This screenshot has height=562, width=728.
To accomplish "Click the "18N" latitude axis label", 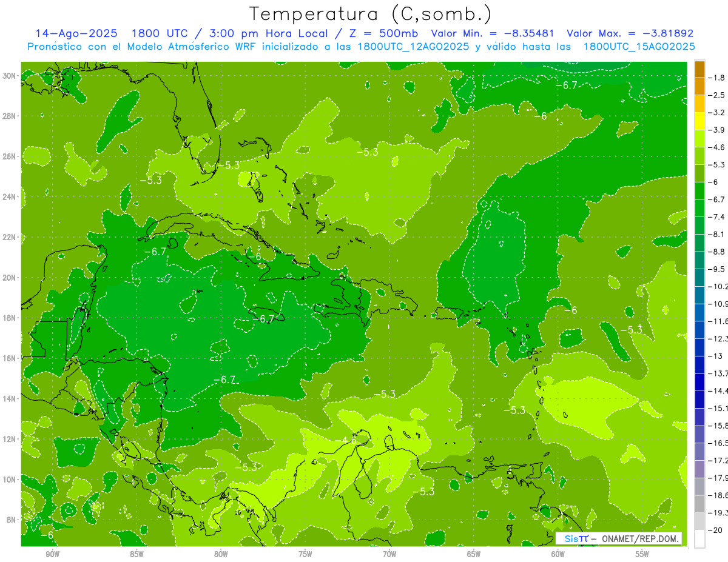I will click(10, 318).
